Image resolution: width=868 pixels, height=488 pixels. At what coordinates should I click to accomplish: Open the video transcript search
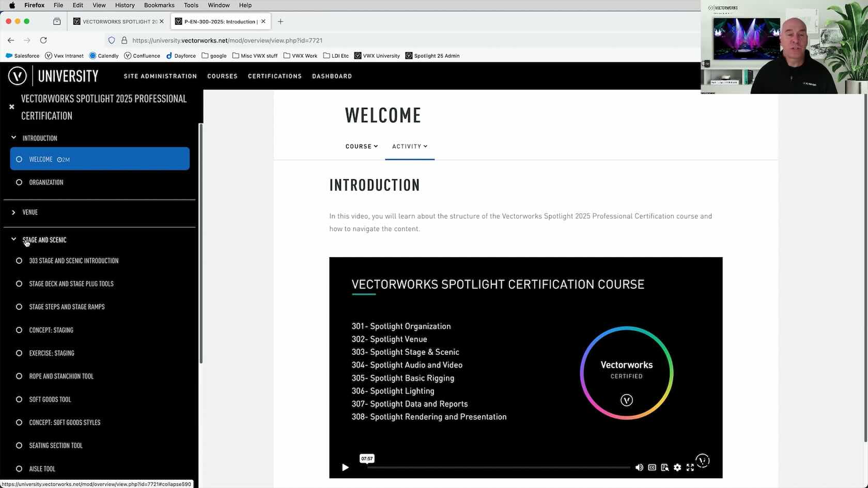pyautogui.click(x=664, y=467)
